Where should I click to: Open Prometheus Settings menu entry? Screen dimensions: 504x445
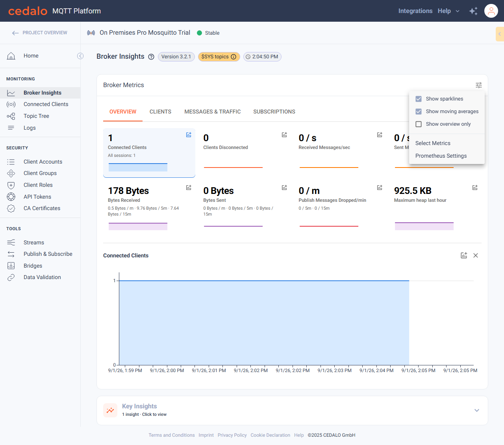click(x=447, y=156)
